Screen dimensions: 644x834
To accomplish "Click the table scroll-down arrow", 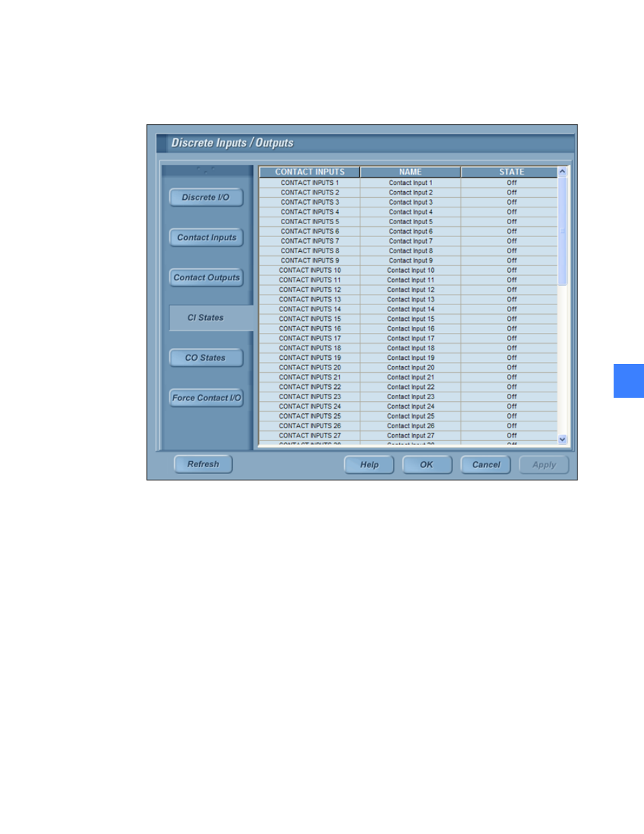I will pos(562,440).
